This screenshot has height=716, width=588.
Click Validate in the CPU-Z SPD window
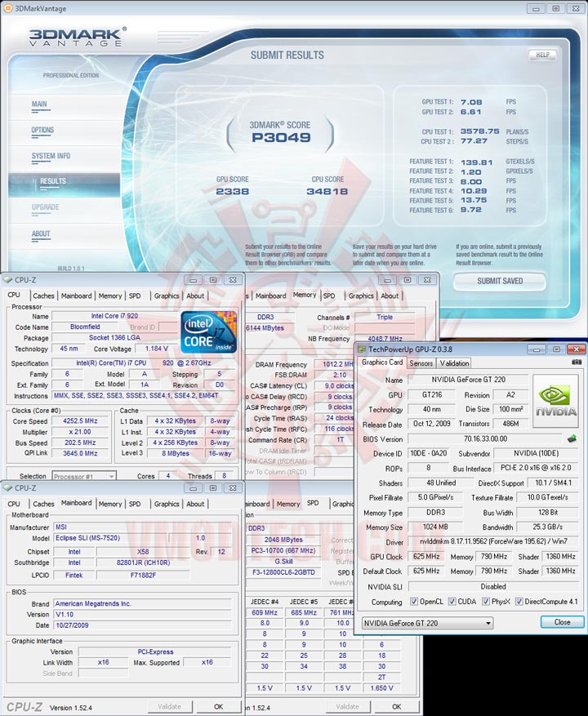coord(347,706)
